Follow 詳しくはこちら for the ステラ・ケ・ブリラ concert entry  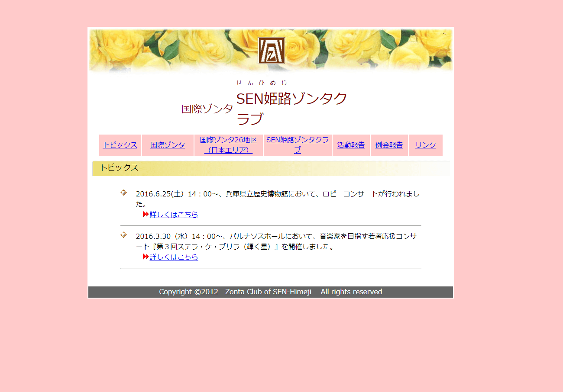tap(174, 257)
